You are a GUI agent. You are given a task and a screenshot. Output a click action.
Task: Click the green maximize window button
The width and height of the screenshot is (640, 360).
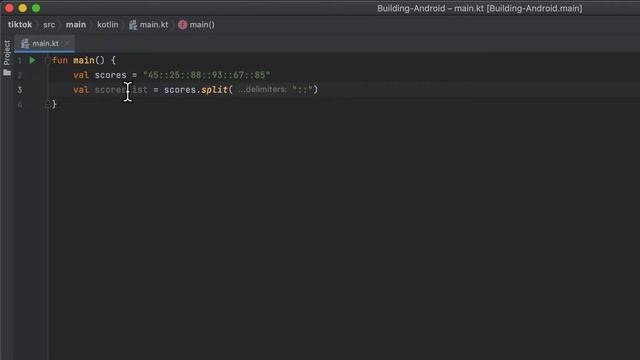point(36,8)
